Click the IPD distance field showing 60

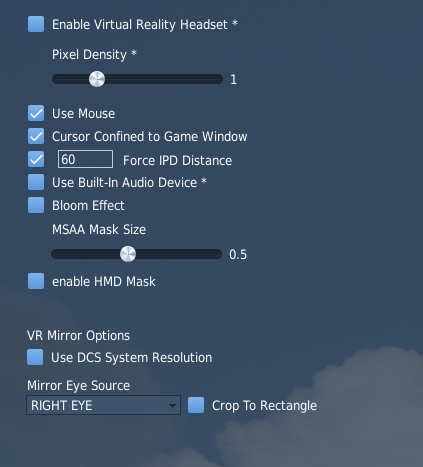pos(85,159)
